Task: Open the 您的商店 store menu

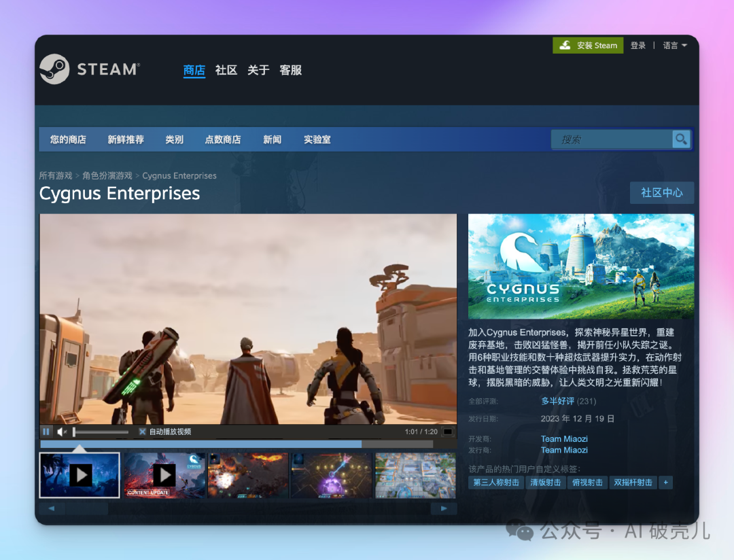Action: pyautogui.click(x=68, y=139)
